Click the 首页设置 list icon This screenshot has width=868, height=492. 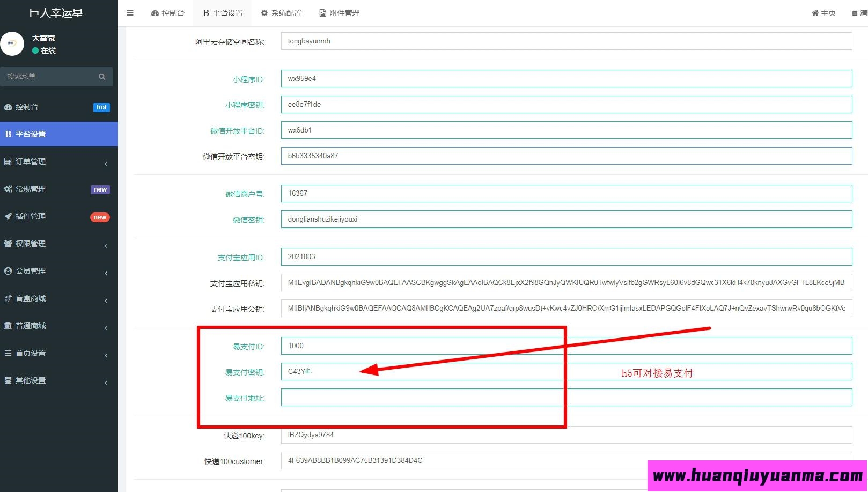click(x=8, y=353)
